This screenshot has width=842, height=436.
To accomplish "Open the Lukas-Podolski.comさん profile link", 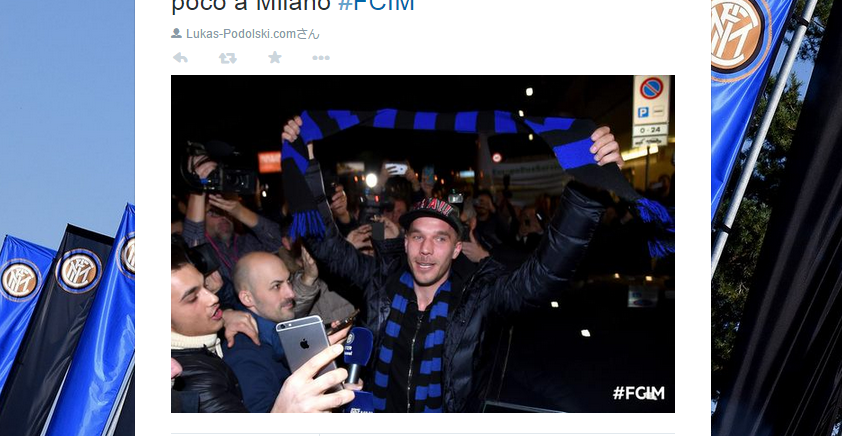I will pos(252,34).
